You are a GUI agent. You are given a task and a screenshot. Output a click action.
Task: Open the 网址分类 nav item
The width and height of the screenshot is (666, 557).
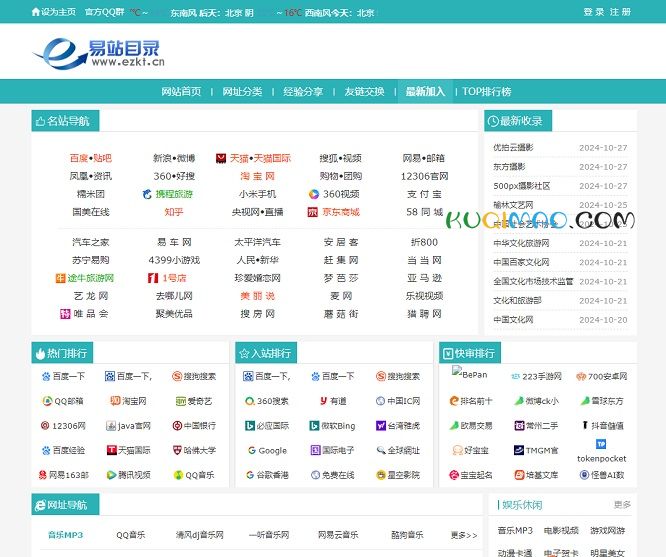[x=242, y=91]
